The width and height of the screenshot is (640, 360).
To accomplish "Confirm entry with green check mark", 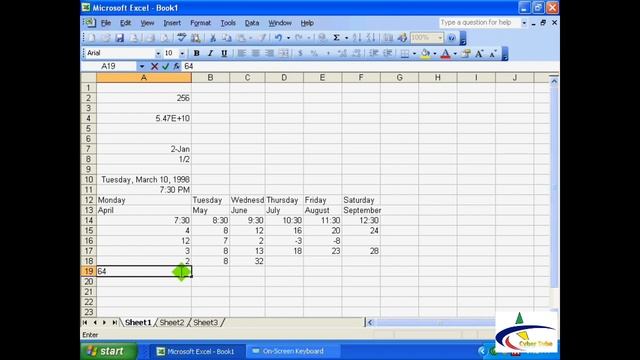I will click(165, 66).
